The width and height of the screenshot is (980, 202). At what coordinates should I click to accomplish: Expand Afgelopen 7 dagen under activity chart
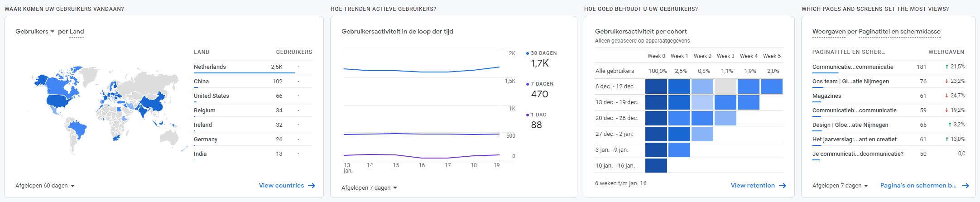pos(369,188)
